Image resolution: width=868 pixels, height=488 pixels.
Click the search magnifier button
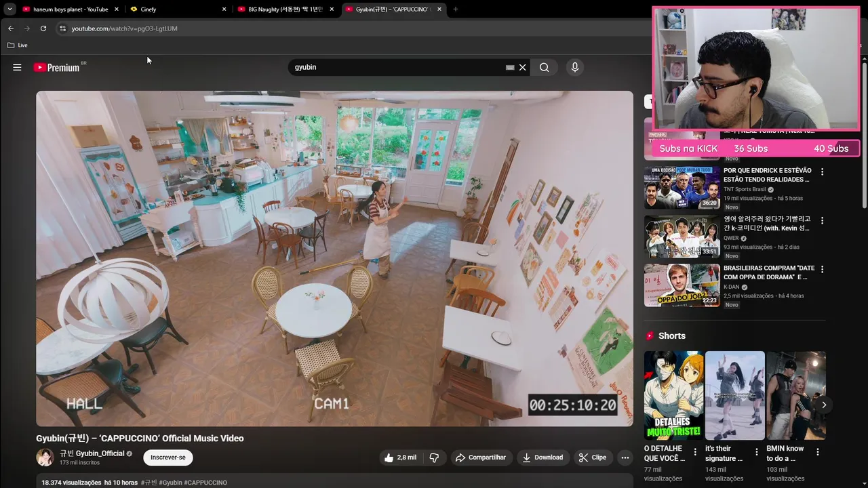pos(544,67)
